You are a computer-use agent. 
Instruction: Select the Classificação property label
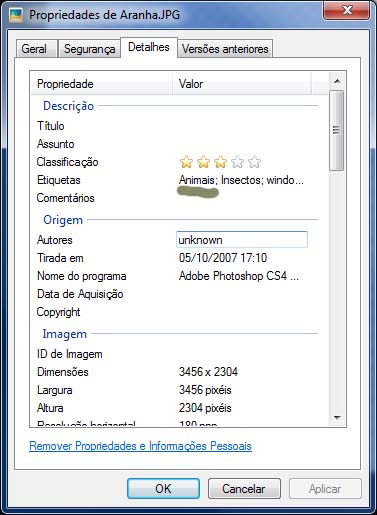coord(67,162)
